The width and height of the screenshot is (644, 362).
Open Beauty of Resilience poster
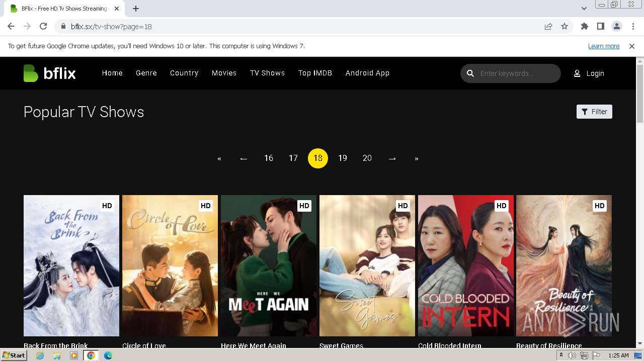click(564, 265)
